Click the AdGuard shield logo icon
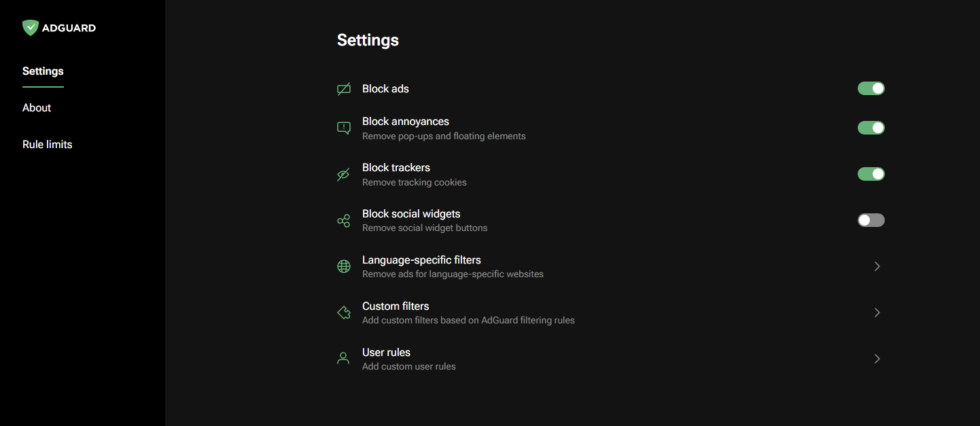The image size is (980, 426). pyautogui.click(x=30, y=28)
